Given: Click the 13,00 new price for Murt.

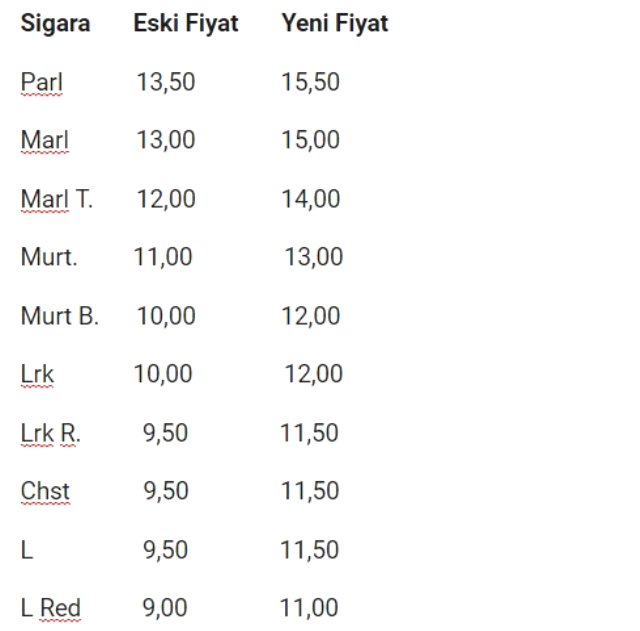Looking at the screenshot, I should point(313,257).
